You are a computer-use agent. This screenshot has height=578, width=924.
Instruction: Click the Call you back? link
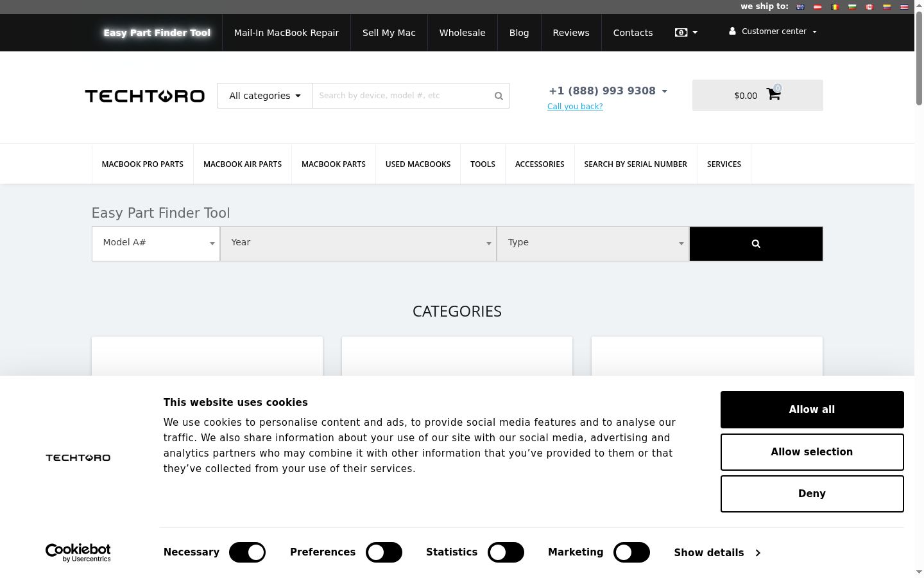click(x=575, y=107)
